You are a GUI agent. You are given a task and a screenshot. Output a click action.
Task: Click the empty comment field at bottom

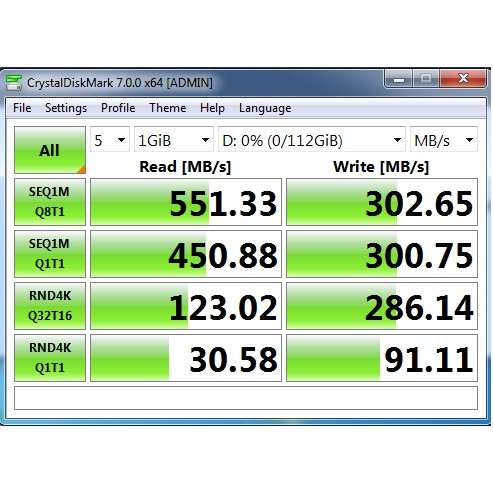click(x=246, y=398)
